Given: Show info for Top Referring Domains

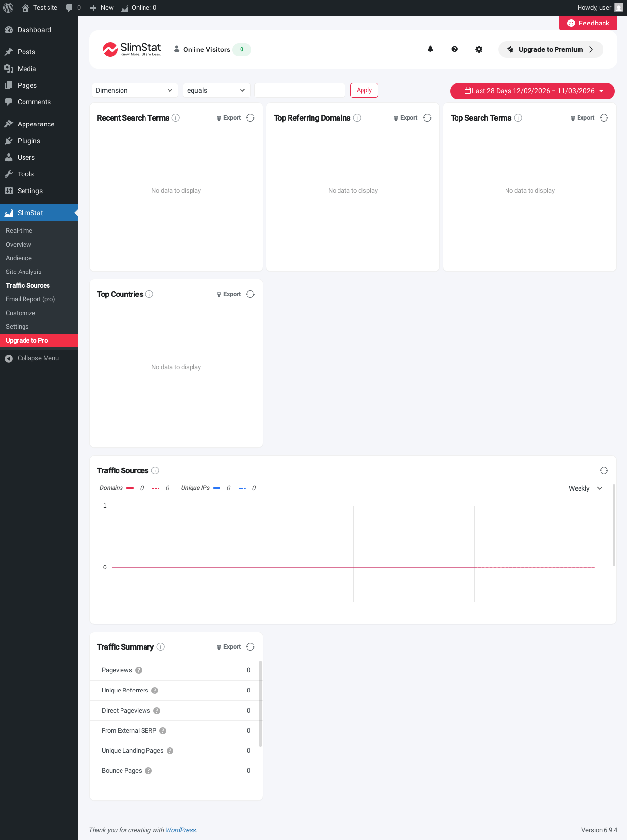Looking at the screenshot, I should click(357, 118).
